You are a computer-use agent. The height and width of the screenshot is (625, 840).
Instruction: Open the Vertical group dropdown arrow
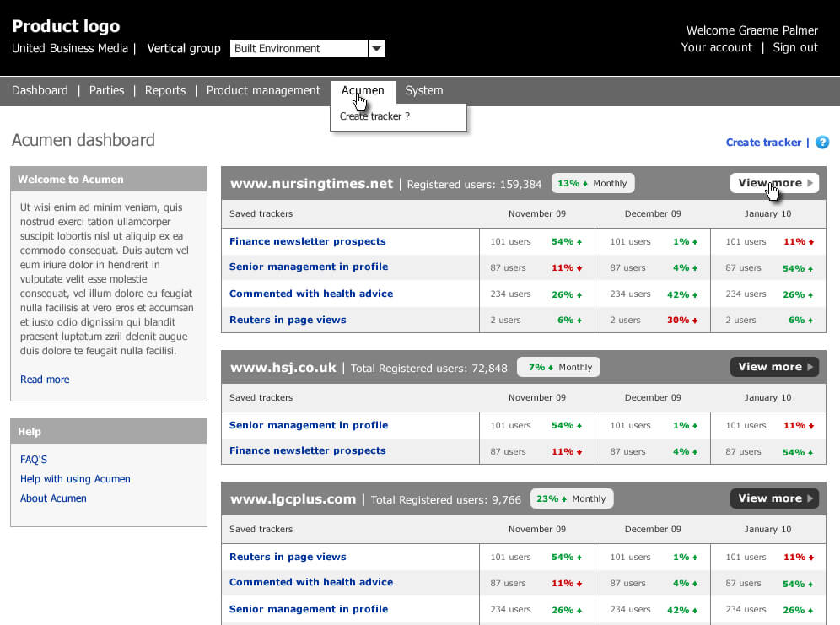(x=377, y=49)
